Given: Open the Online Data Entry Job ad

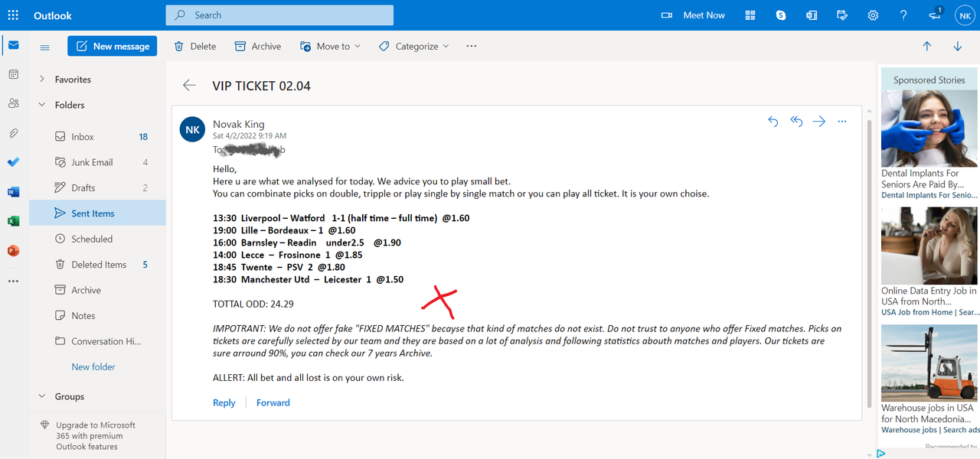Looking at the screenshot, I should (x=929, y=262).
